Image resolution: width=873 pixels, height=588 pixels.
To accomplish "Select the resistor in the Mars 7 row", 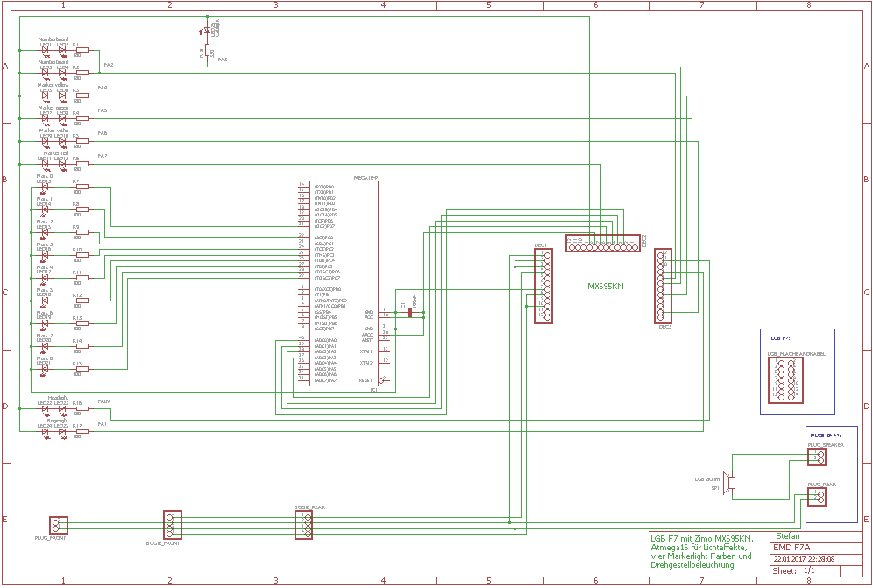I will click(x=82, y=346).
